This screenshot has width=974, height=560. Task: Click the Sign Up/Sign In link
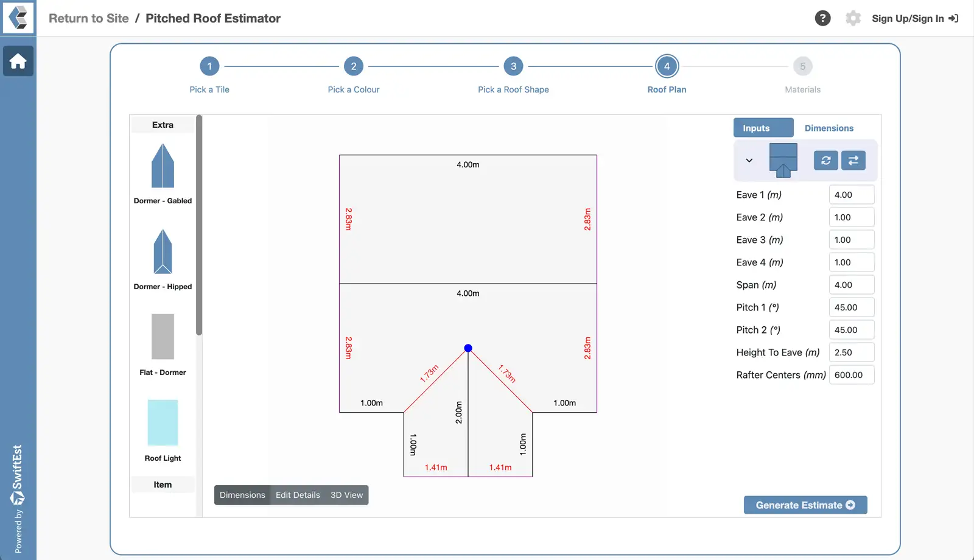tap(914, 18)
